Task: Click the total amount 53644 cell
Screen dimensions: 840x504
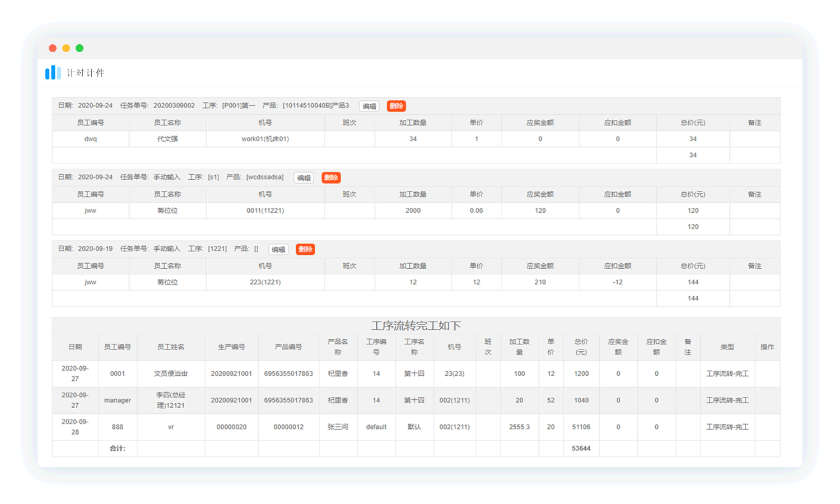Action: pos(581,449)
